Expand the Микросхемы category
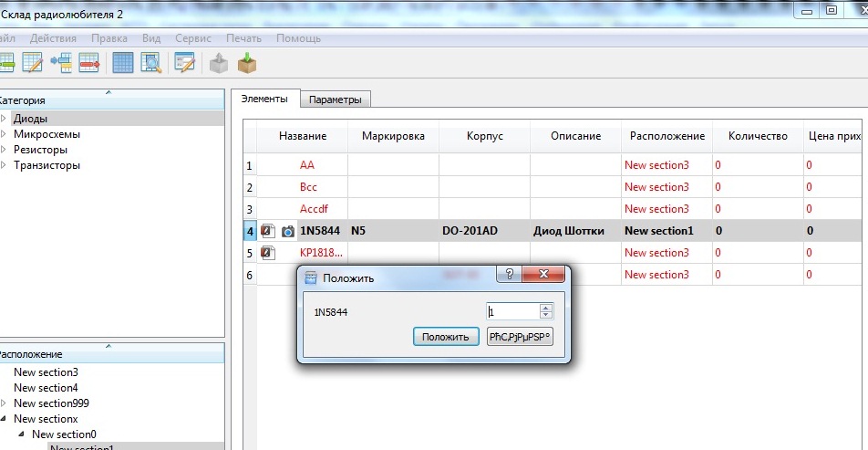The image size is (868, 450). 5,134
